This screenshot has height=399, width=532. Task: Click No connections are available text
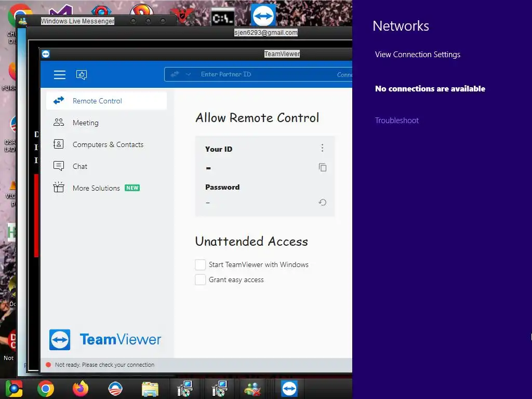click(x=430, y=89)
